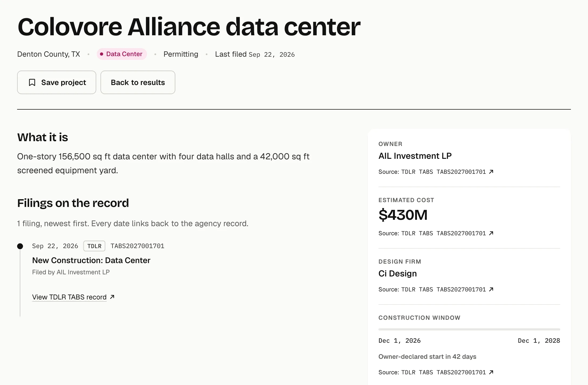Click external arrow icon under Ci Design source
This screenshot has height=385, width=588.
click(x=491, y=289)
